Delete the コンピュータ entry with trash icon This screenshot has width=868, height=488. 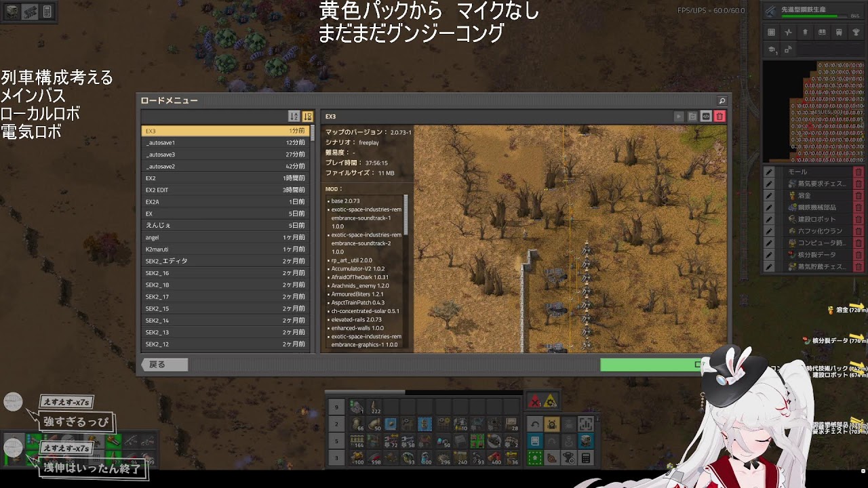point(858,243)
